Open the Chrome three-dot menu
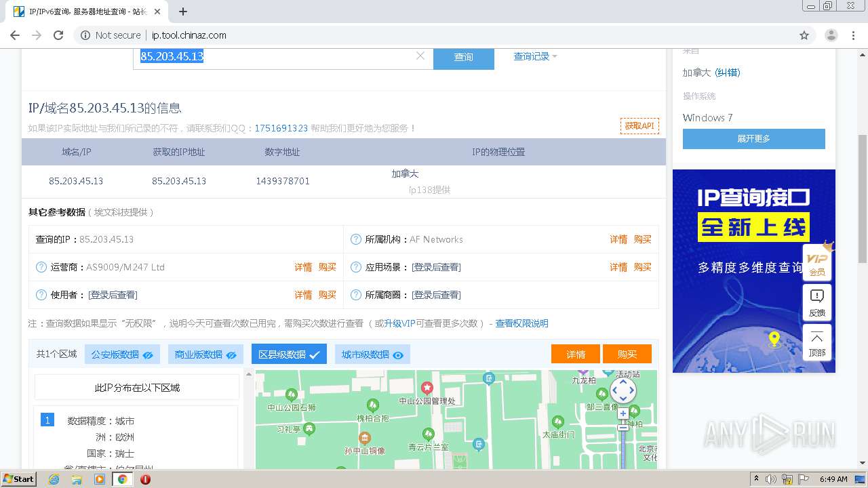The height and width of the screenshot is (488, 868). [x=854, y=35]
